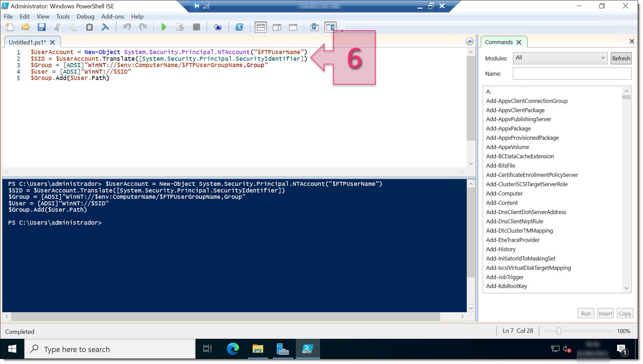
Task: Expand the Commands panel close button
Action: 519,41
